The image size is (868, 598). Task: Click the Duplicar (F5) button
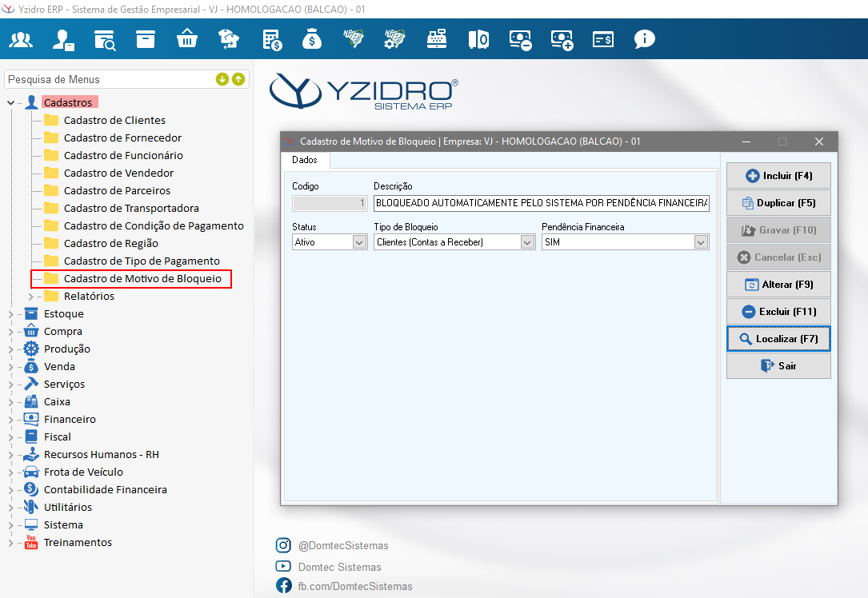(x=778, y=203)
